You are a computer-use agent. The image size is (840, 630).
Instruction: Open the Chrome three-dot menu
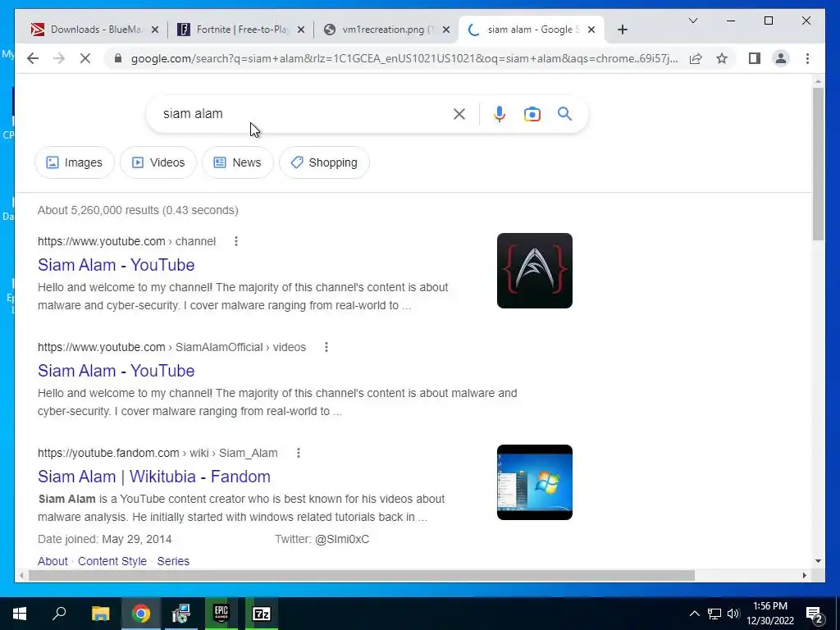coord(807,58)
